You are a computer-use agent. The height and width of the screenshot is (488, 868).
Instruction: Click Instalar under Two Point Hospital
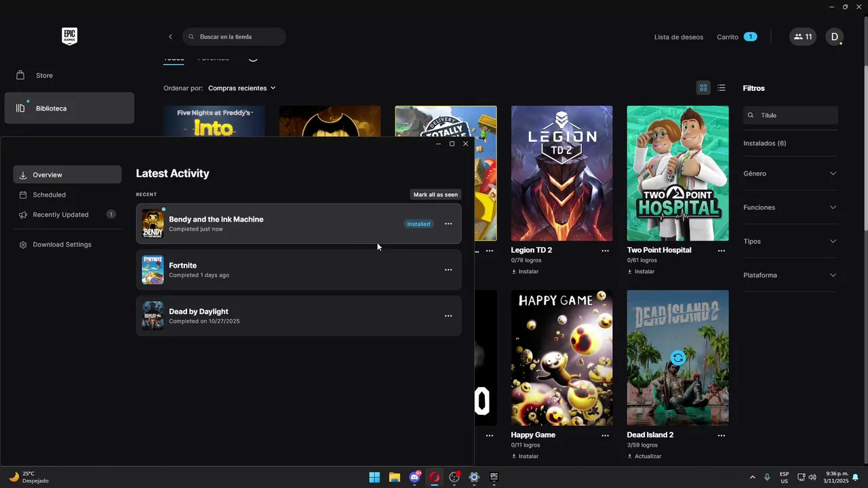(x=641, y=271)
